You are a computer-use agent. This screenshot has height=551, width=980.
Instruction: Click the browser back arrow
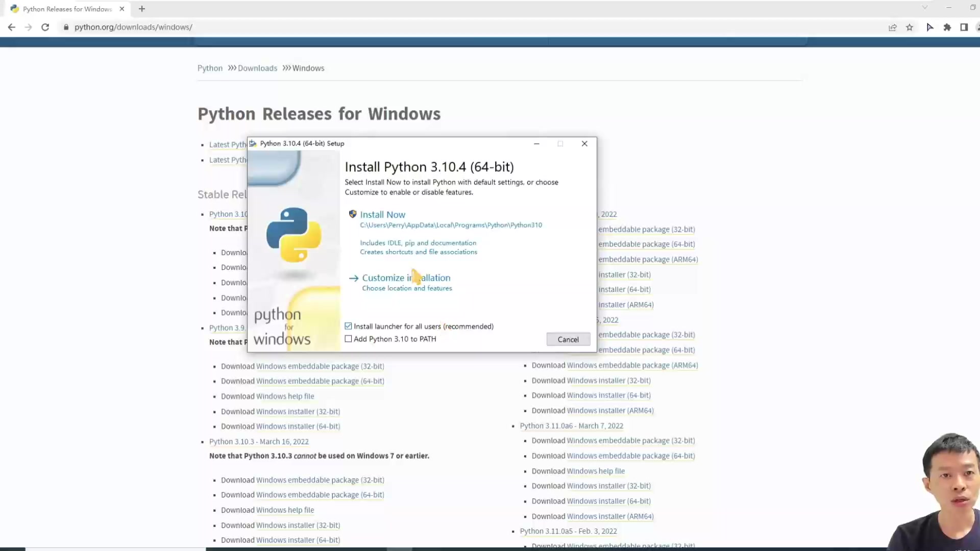(11, 27)
